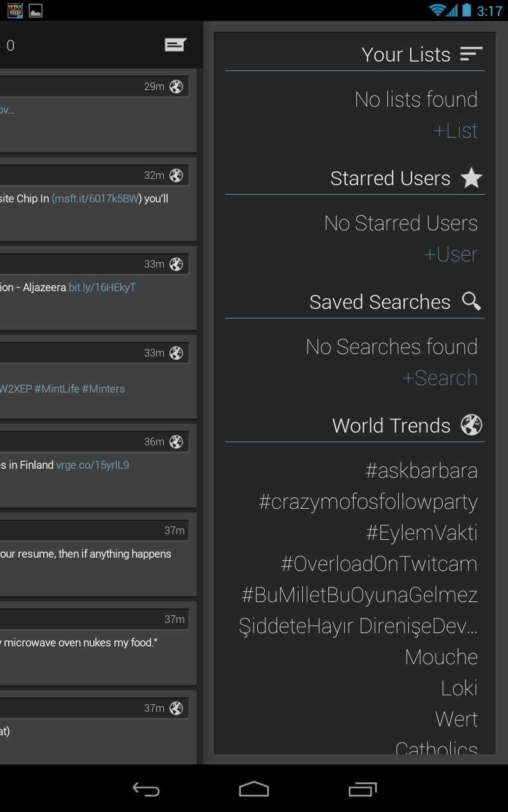Tap the Saved Searches magnifier icon
The height and width of the screenshot is (812, 508).
[471, 301]
